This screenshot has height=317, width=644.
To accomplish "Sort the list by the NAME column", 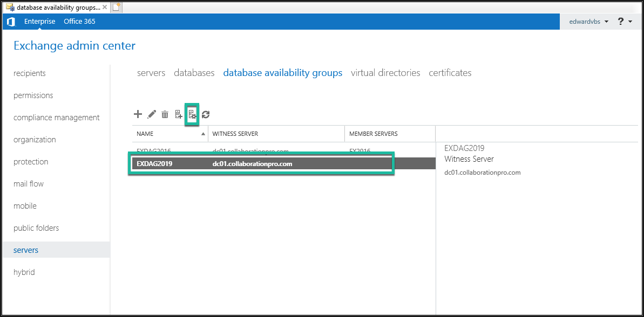I will tap(171, 134).
